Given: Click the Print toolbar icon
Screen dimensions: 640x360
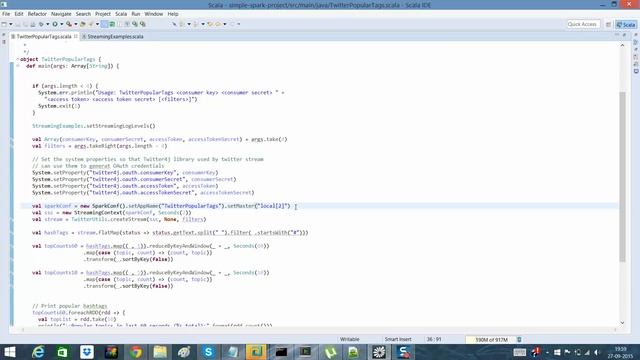Looking at the screenshot, I should tap(33, 24).
